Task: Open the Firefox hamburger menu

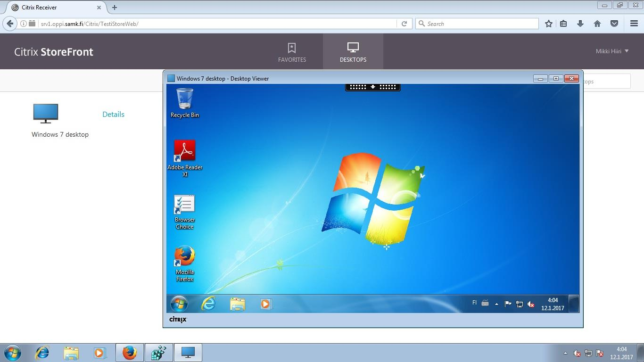Action: coord(634,24)
